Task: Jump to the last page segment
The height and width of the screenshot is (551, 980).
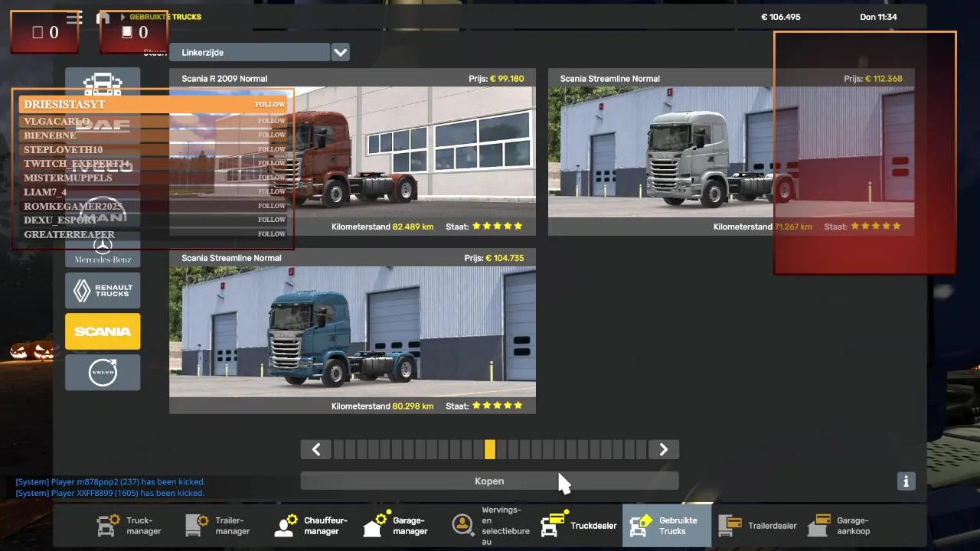Action: (x=641, y=449)
